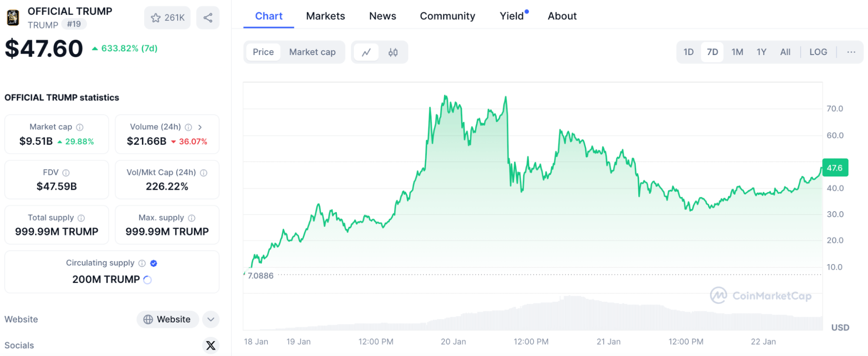The height and width of the screenshot is (356, 868).
Task: Expand Volume (24h) details arrow
Action: pyautogui.click(x=200, y=127)
